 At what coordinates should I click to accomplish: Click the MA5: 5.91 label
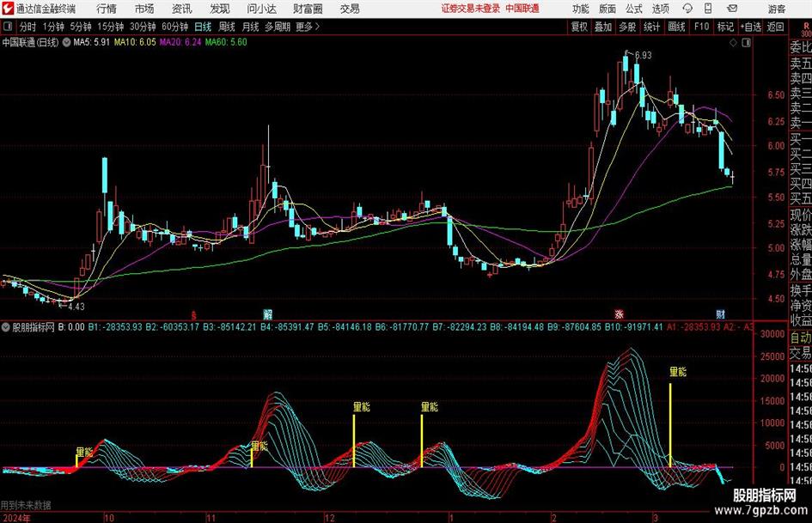(x=92, y=42)
